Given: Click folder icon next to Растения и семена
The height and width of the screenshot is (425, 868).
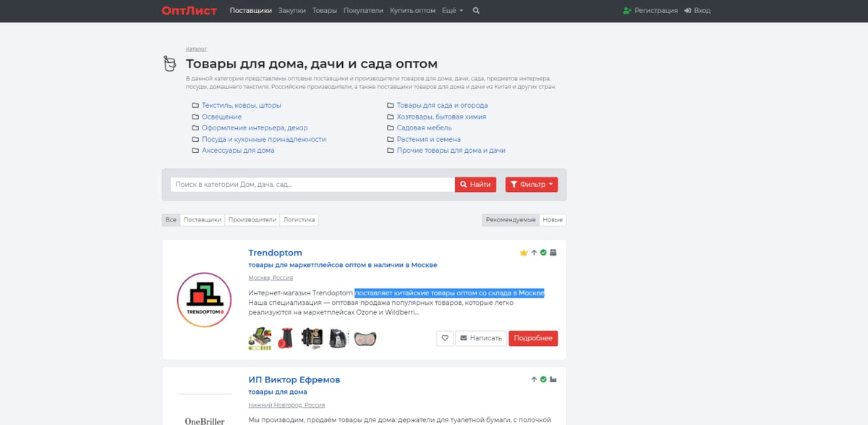Looking at the screenshot, I should tap(391, 139).
